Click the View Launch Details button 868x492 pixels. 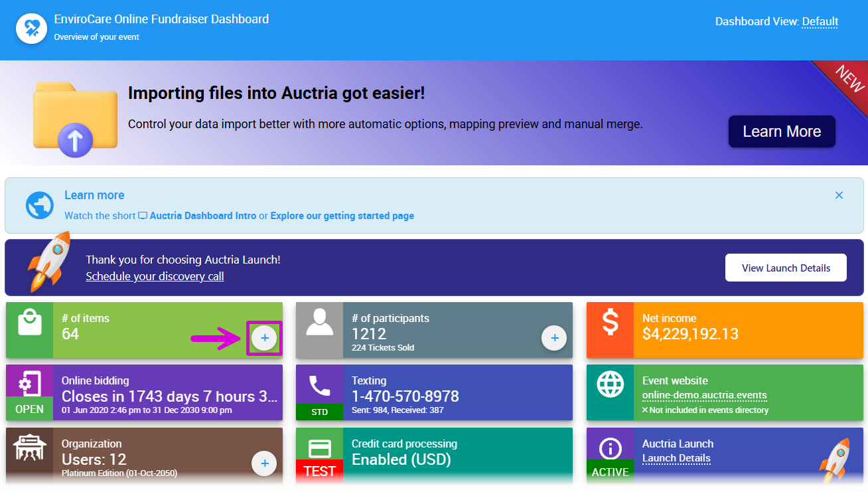[x=786, y=268]
